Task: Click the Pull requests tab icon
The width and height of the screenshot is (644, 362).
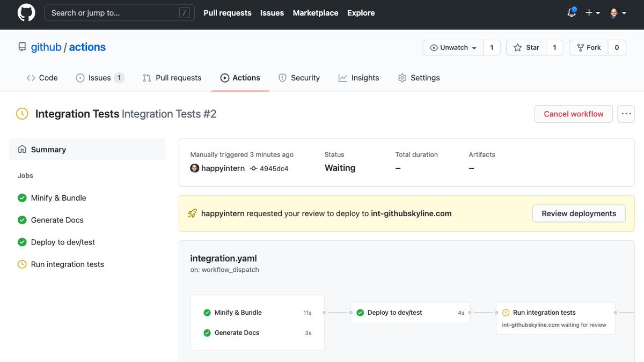Action: tap(147, 78)
